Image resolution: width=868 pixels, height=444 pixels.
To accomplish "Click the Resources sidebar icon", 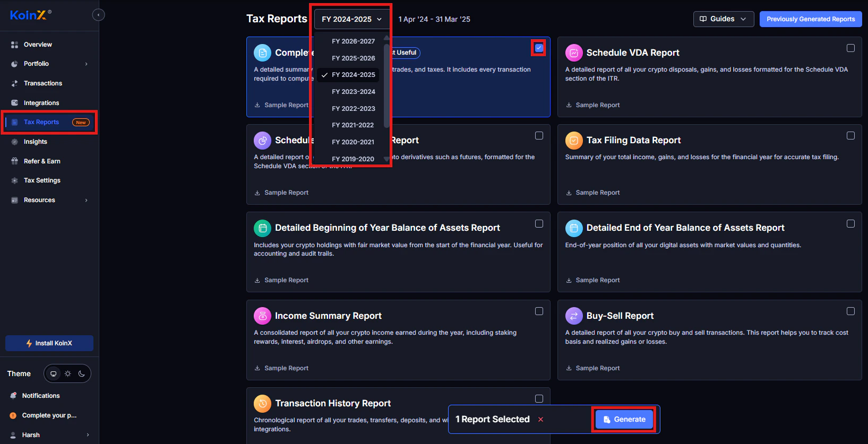I will coord(14,200).
